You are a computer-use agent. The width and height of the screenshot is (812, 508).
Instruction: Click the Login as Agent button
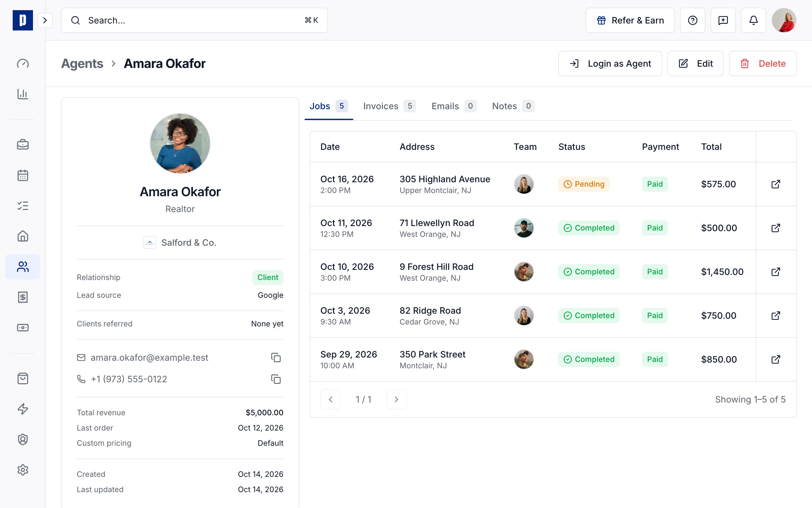[610, 63]
